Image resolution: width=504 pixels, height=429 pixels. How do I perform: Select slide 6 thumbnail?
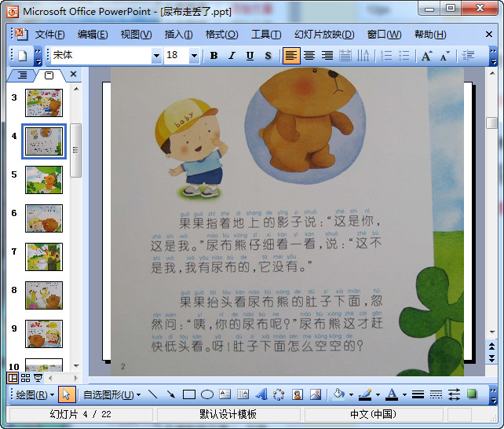pos(44,218)
